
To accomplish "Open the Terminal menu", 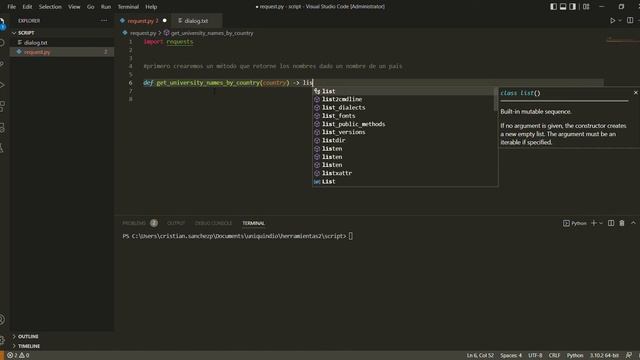I will coord(128,7).
